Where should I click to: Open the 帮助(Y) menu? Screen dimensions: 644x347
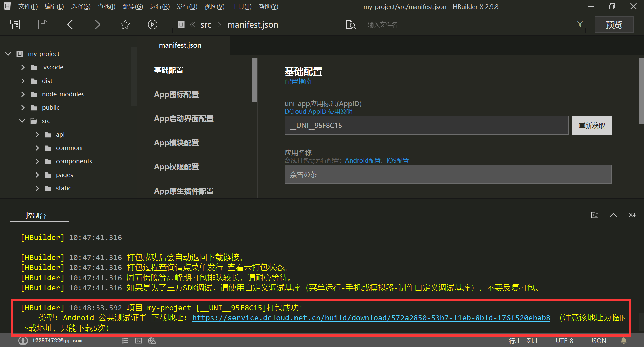click(x=268, y=6)
